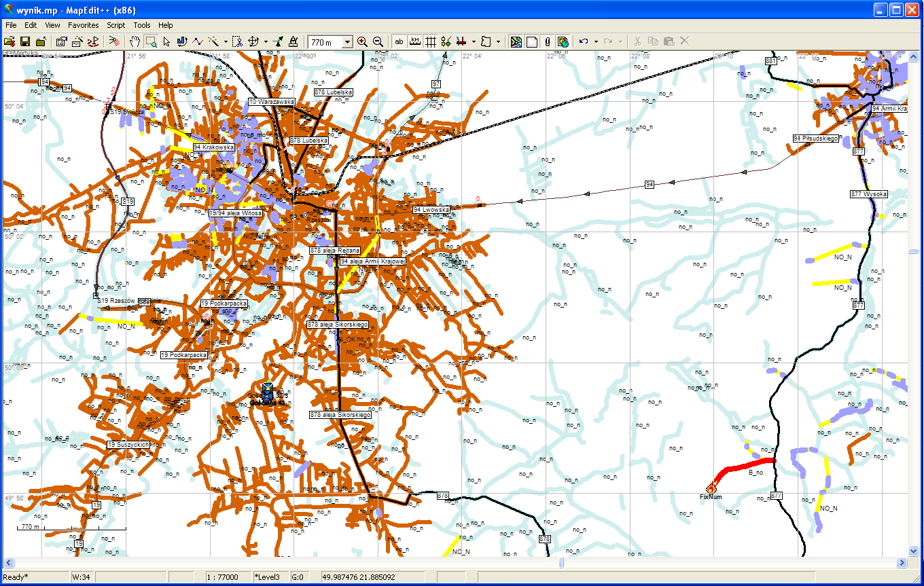Open the 770 m scale dropdown

pyautogui.click(x=347, y=42)
